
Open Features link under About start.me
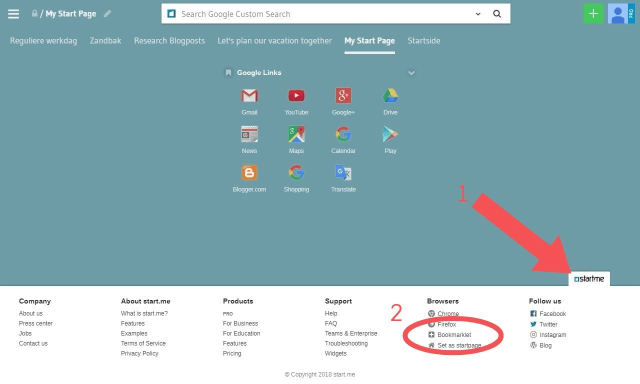(x=133, y=324)
